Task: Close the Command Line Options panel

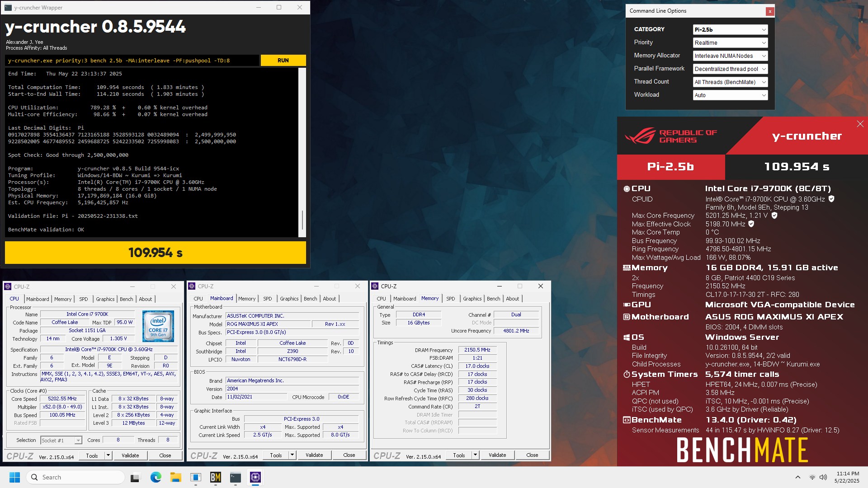Action: point(769,11)
